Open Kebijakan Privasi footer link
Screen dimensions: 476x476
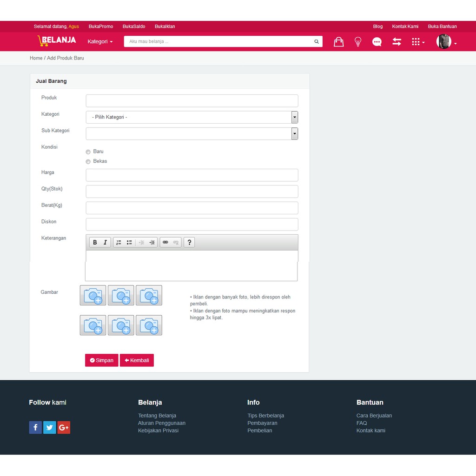click(158, 430)
